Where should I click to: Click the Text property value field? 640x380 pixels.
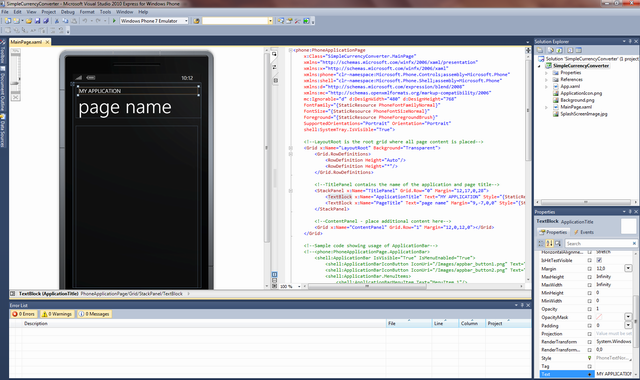(x=613, y=374)
